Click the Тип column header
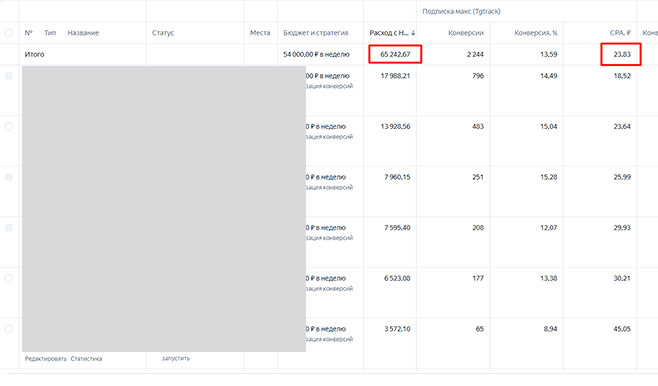 click(x=50, y=33)
